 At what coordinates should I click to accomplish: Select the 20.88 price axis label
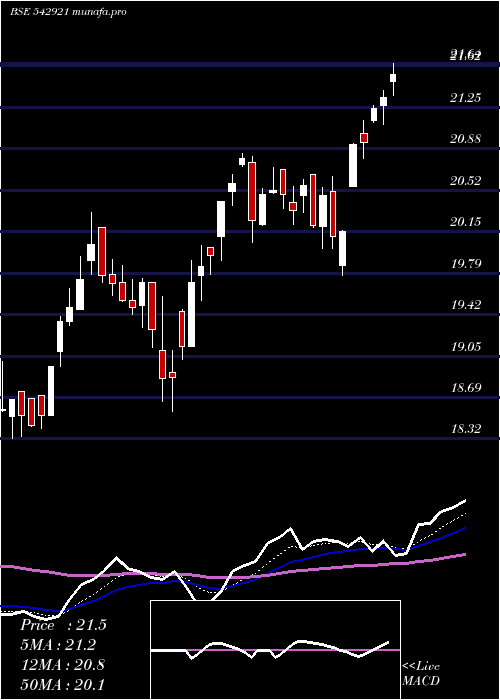coord(466,139)
